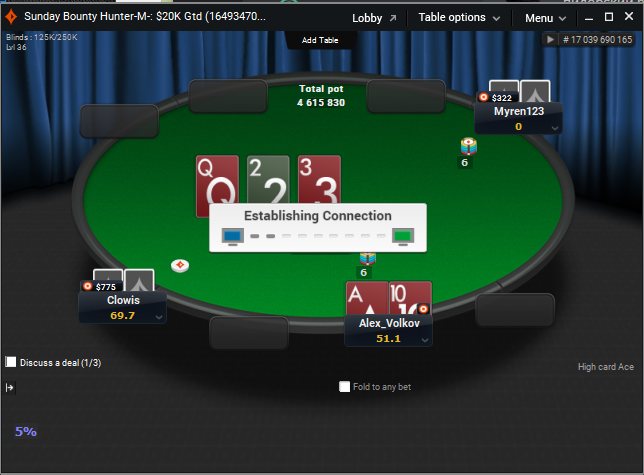Screen dimensions: 644x475
Task: Open the Table options menu
Action: coord(459,18)
